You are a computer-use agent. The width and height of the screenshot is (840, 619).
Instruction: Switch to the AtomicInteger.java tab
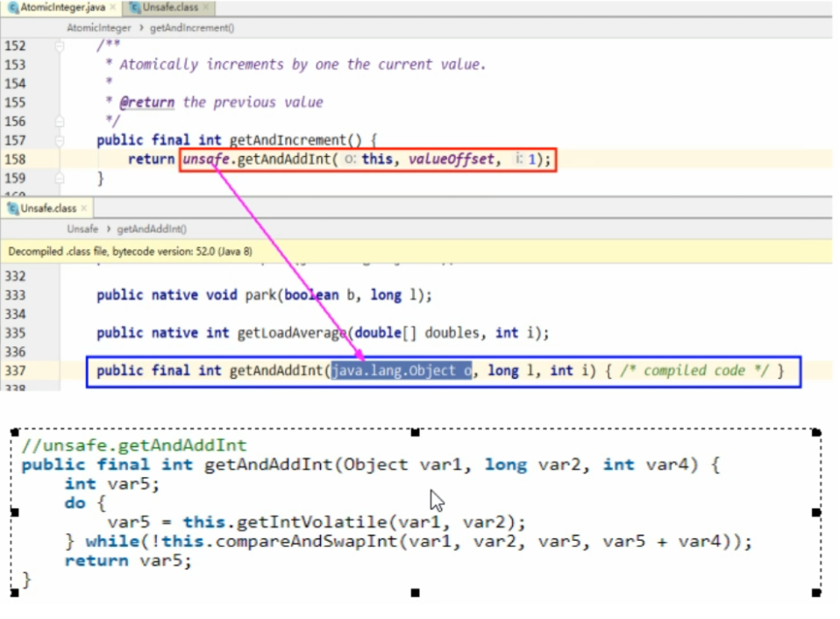pos(62,8)
